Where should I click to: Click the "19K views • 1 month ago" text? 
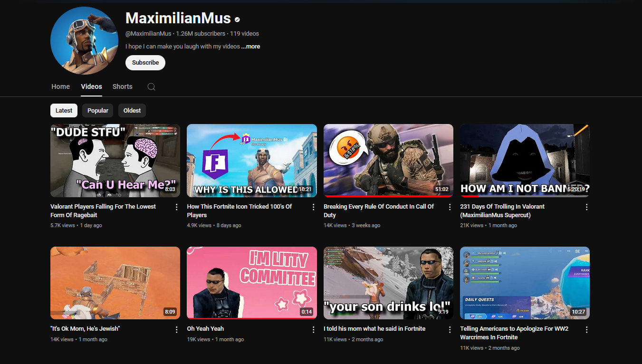215,339
